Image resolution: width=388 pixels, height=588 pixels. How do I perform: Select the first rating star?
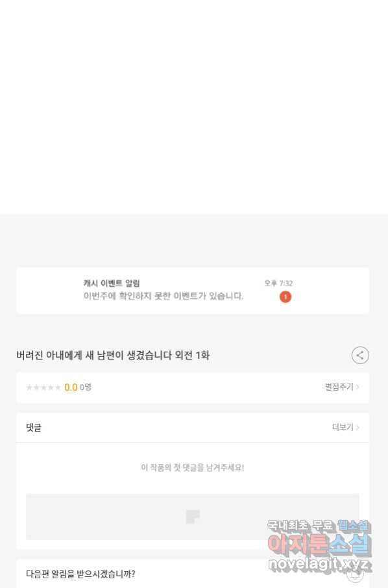[x=29, y=387]
